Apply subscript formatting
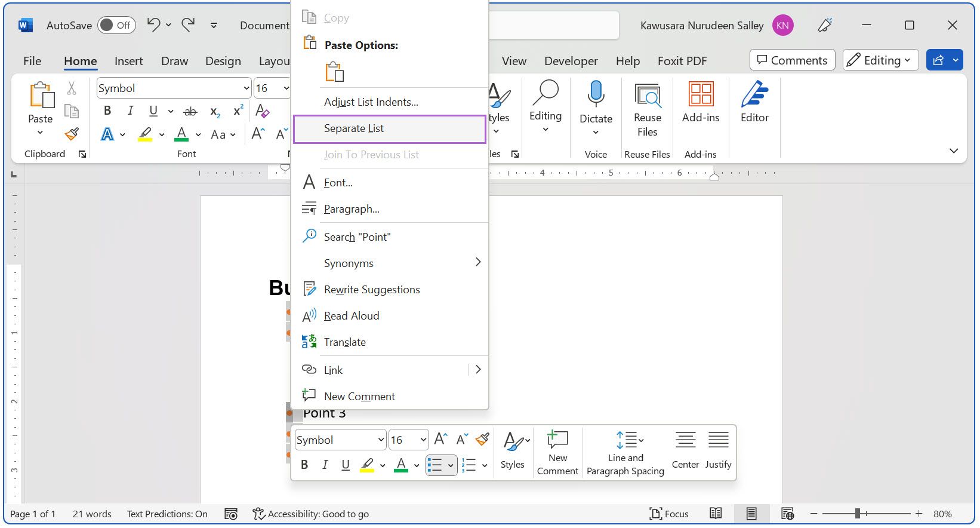The width and height of the screenshot is (980, 528). pyautogui.click(x=215, y=111)
